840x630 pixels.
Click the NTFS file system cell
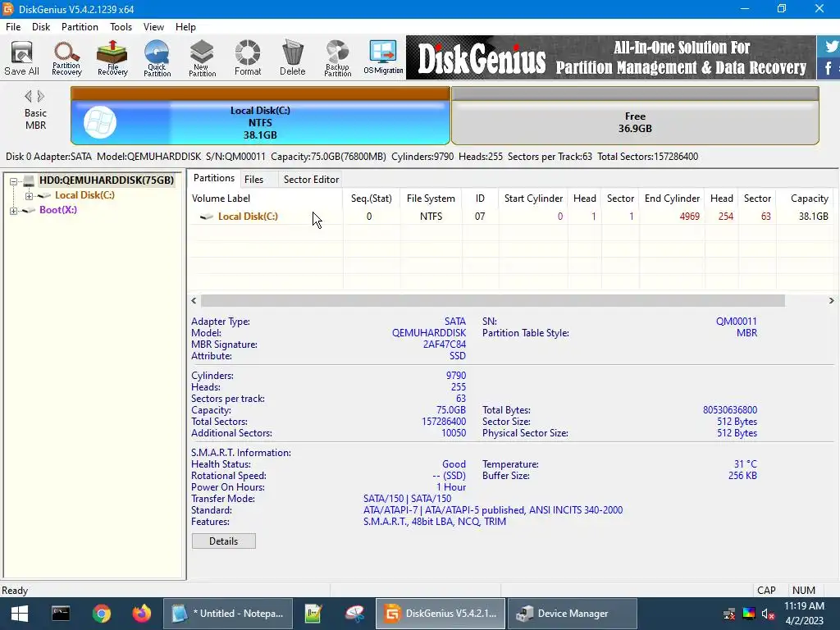coord(431,217)
